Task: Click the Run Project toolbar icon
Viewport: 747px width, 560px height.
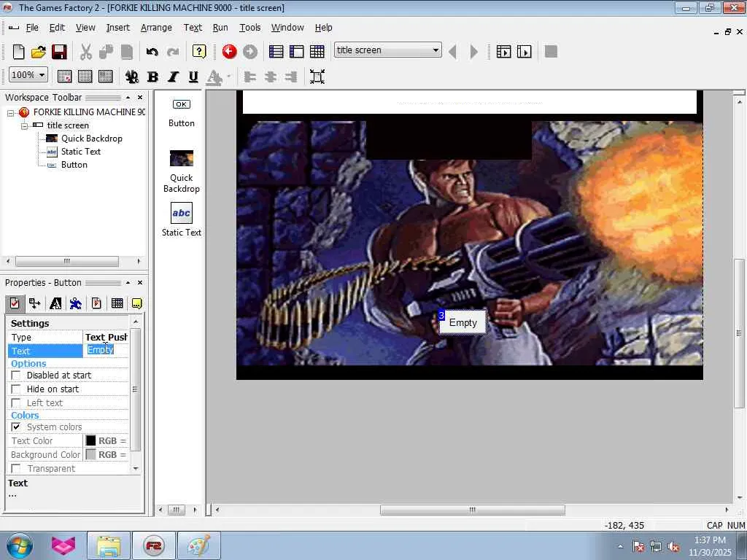Action: 503,52
